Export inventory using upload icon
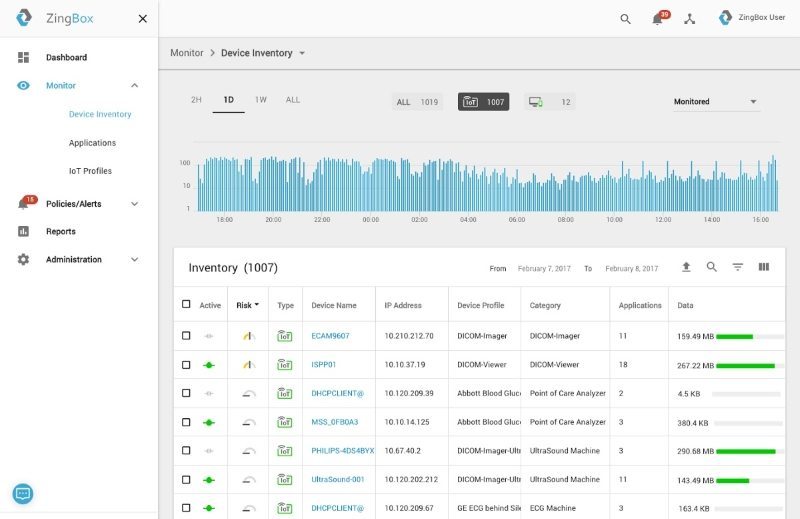Screen dimensions: 800x519 pyautogui.click(x=686, y=267)
